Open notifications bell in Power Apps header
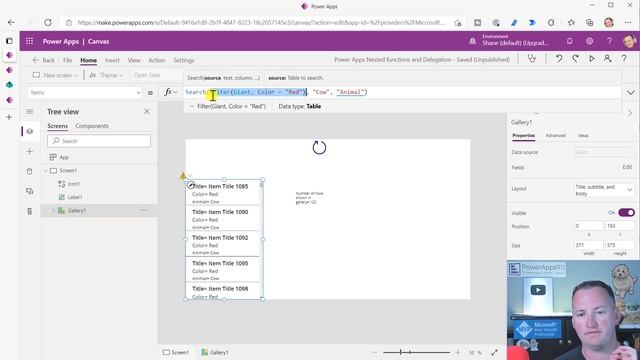Viewport: 640px width, 360px height. pos(569,41)
